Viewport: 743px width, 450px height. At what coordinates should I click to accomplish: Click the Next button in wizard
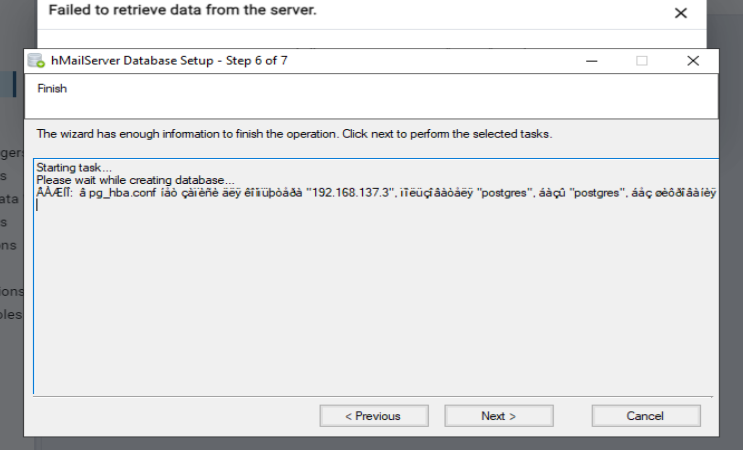click(498, 415)
